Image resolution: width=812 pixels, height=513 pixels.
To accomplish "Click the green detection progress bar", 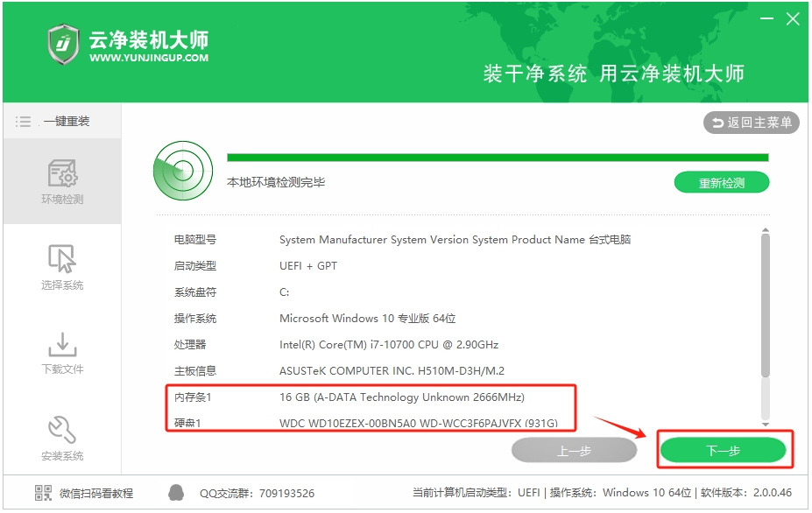I will tap(498, 158).
